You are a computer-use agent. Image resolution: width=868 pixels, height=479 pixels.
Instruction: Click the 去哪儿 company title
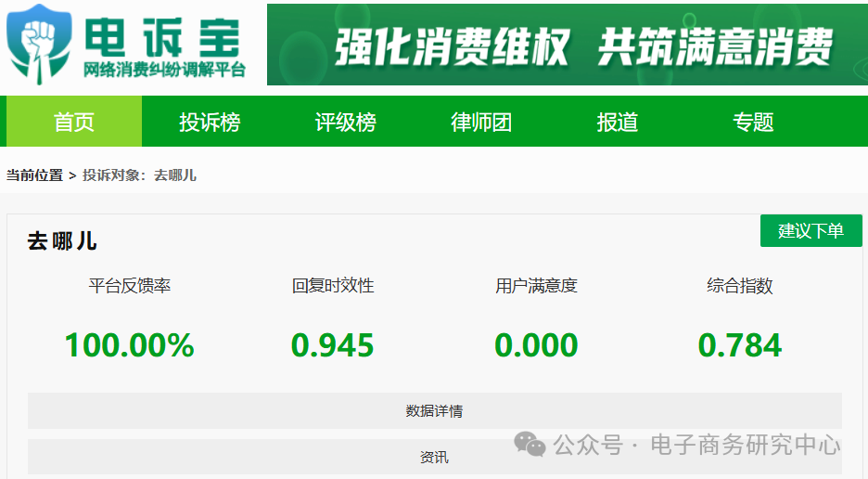(62, 241)
